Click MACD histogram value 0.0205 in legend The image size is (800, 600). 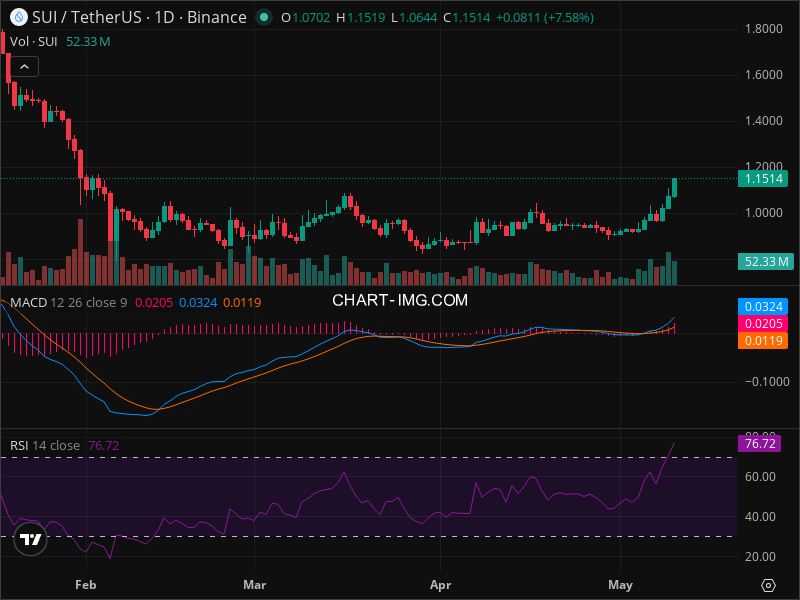click(x=154, y=303)
